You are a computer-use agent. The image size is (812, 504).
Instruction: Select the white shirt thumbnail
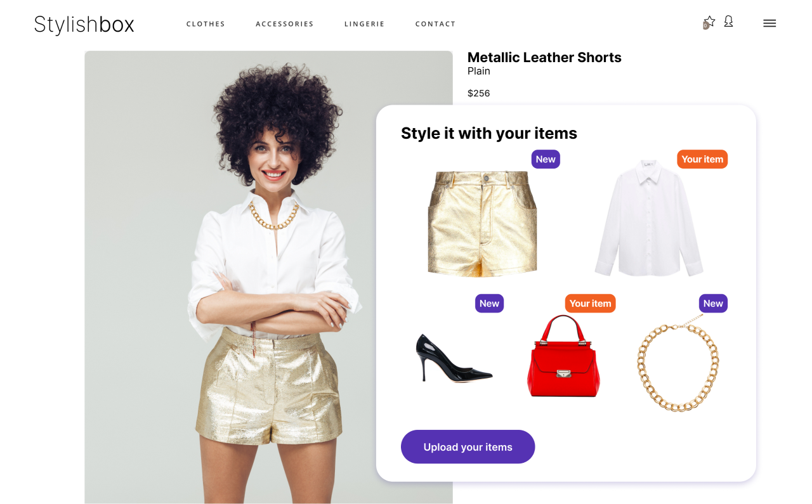coord(649,218)
